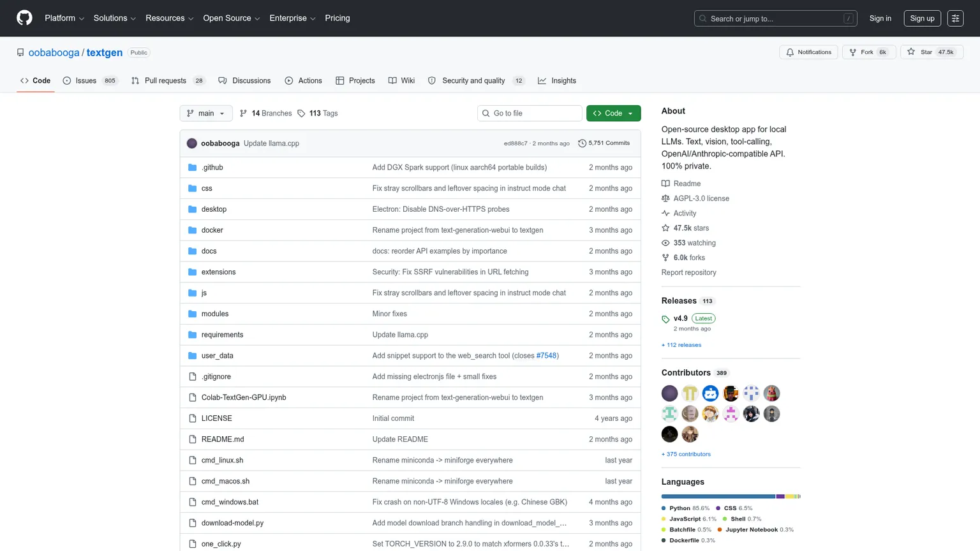980x551 pixels.
Task: Open the README.md file
Action: click(x=223, y=439)
